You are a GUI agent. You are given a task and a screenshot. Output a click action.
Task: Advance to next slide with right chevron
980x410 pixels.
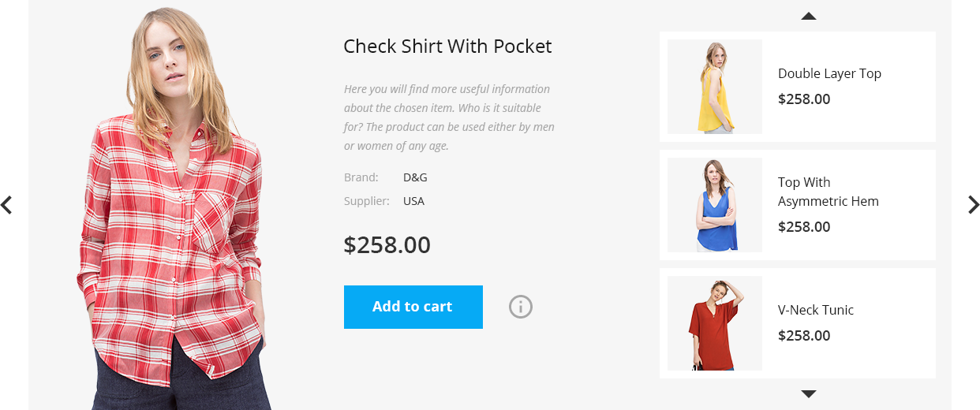(x=974, y=205)
